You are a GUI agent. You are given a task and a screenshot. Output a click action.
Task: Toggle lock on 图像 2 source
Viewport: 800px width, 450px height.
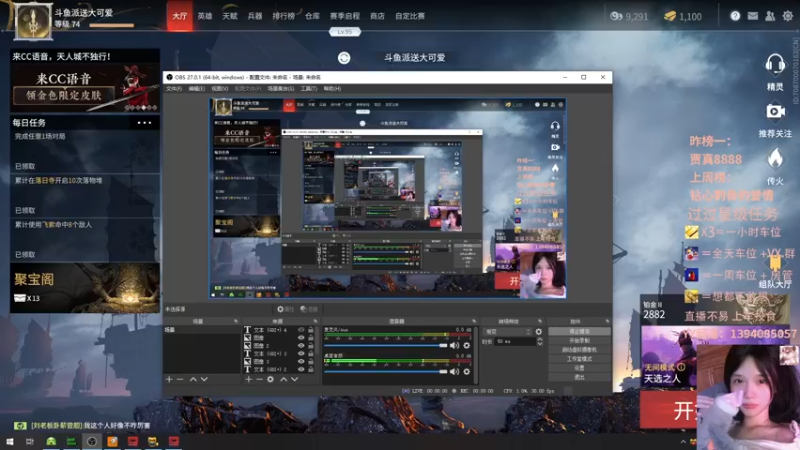pos(311,345)
